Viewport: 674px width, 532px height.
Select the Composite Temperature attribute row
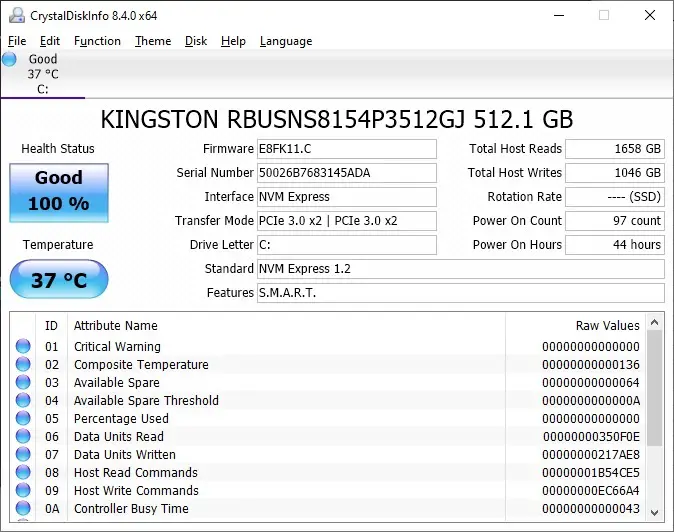pos(328,364)
